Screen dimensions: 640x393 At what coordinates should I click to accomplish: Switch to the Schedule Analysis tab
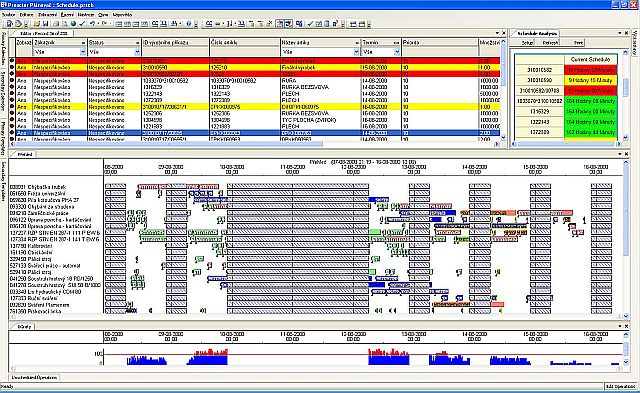click(x=536, y=33)
